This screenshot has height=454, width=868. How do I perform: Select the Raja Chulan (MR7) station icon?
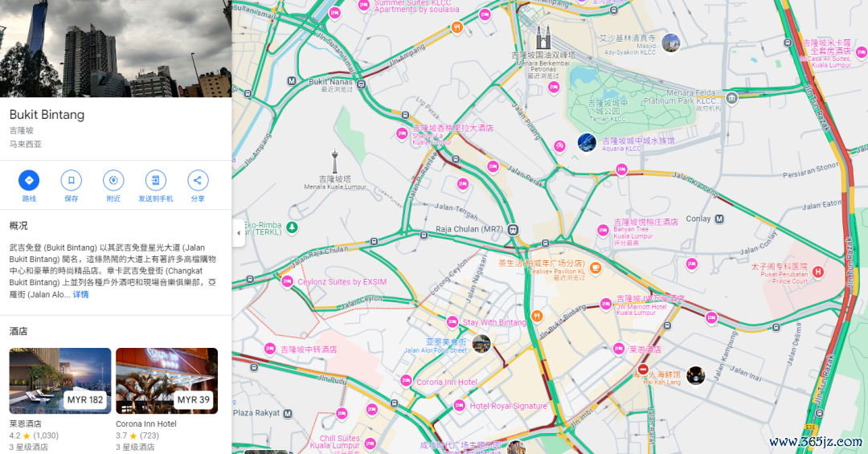(x=513, y=229)
